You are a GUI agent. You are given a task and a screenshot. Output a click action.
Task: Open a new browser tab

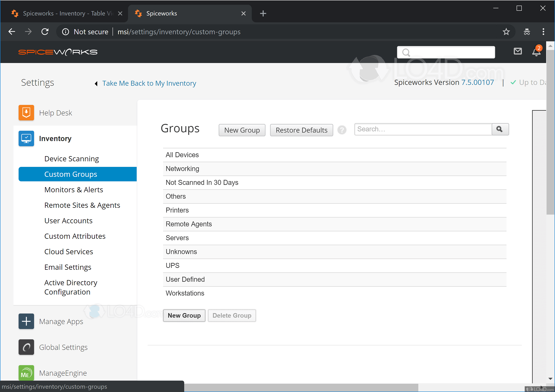click(263, 13)
